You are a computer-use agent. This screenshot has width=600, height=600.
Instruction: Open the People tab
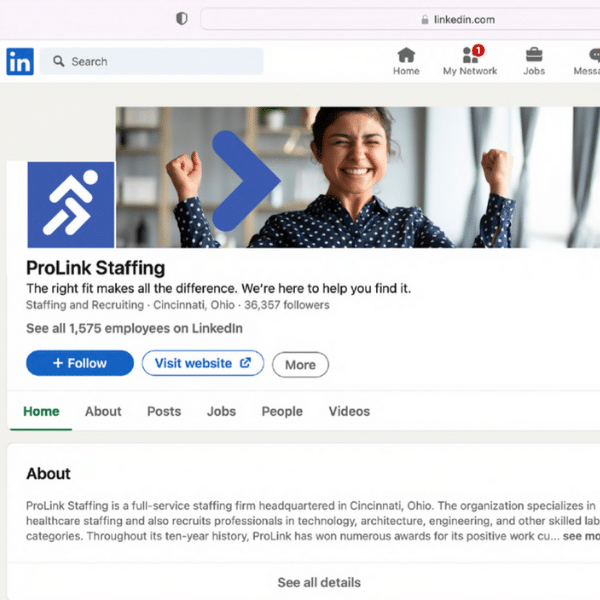pos(282,411)
